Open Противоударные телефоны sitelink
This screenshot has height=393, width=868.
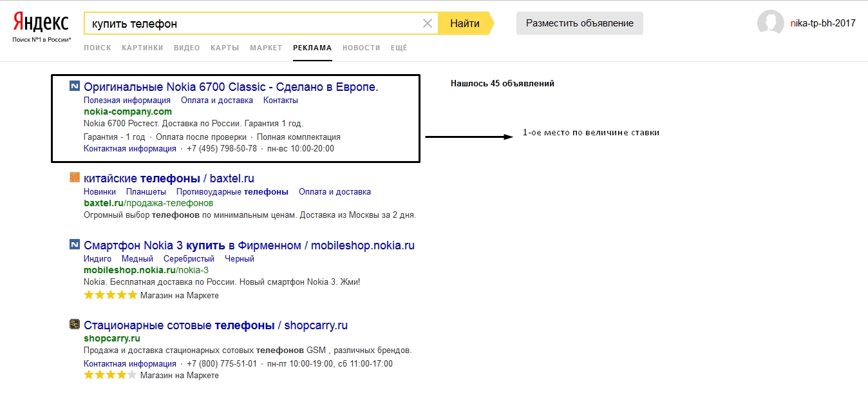coord(232,191)
